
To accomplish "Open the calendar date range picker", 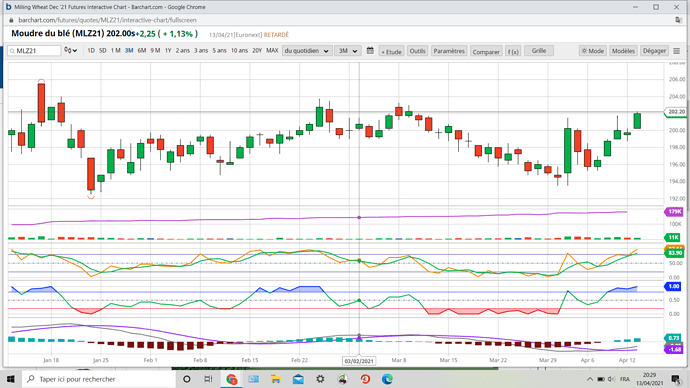I will [x=370, y=51].
